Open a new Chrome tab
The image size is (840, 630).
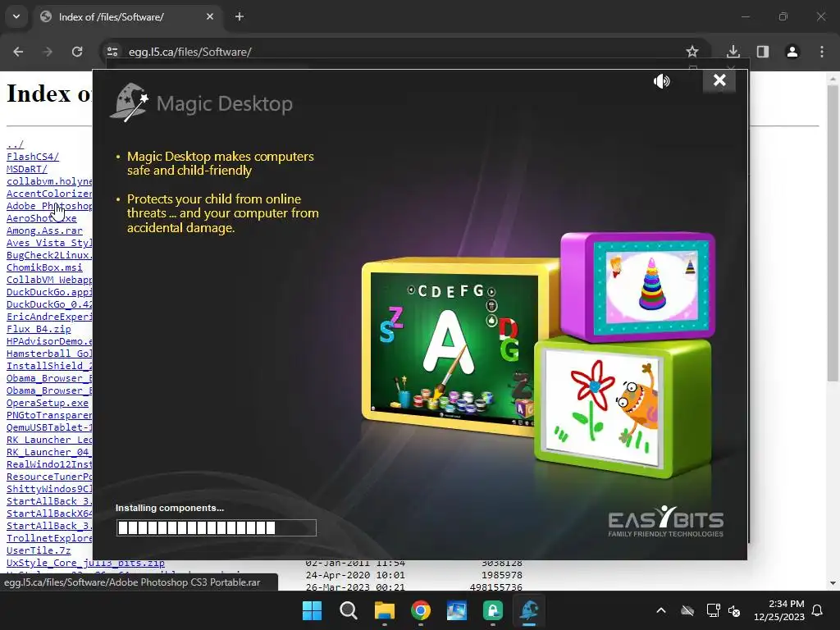(240, 16)
